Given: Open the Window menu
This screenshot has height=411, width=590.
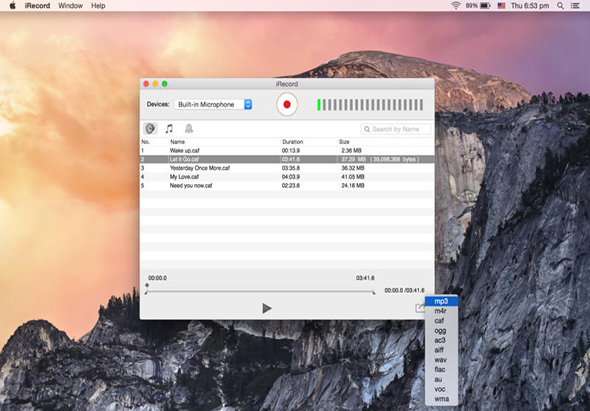Looking at the screenshot, I should [x=70, y=6].
